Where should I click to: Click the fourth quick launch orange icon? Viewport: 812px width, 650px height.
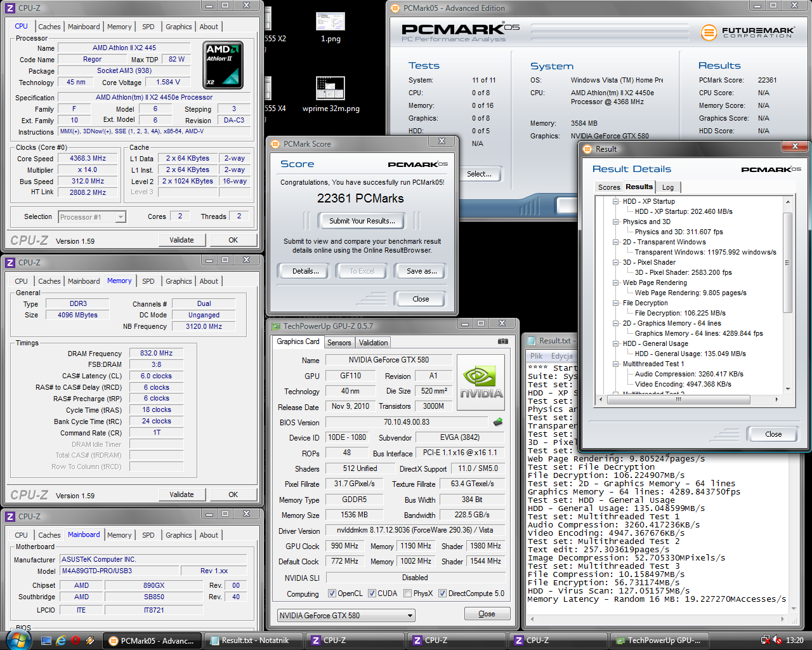[90, 640]
